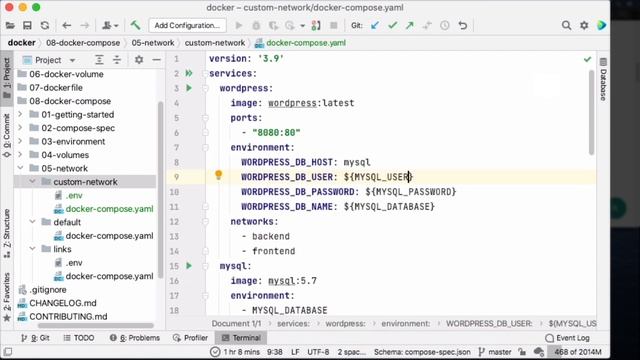Click the Collapse All icon in the Project panel
Viewport: 640px width, 360px height.
tap(117, 60)
